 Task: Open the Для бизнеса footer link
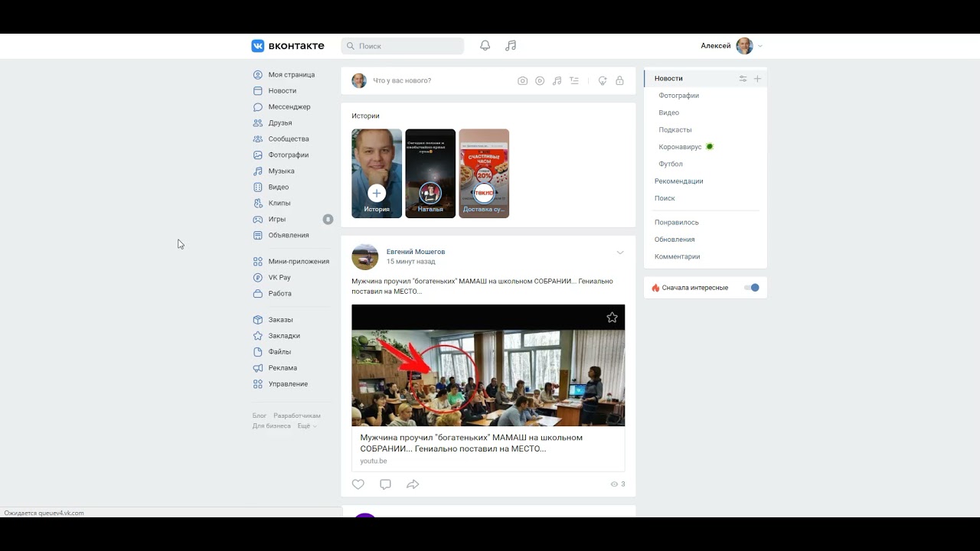272,426
